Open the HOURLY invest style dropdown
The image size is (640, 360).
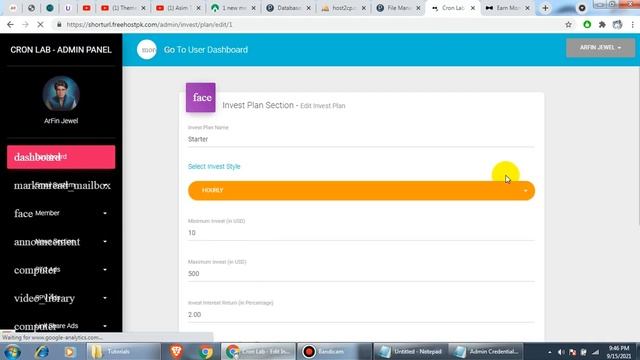tap(361, 191)
